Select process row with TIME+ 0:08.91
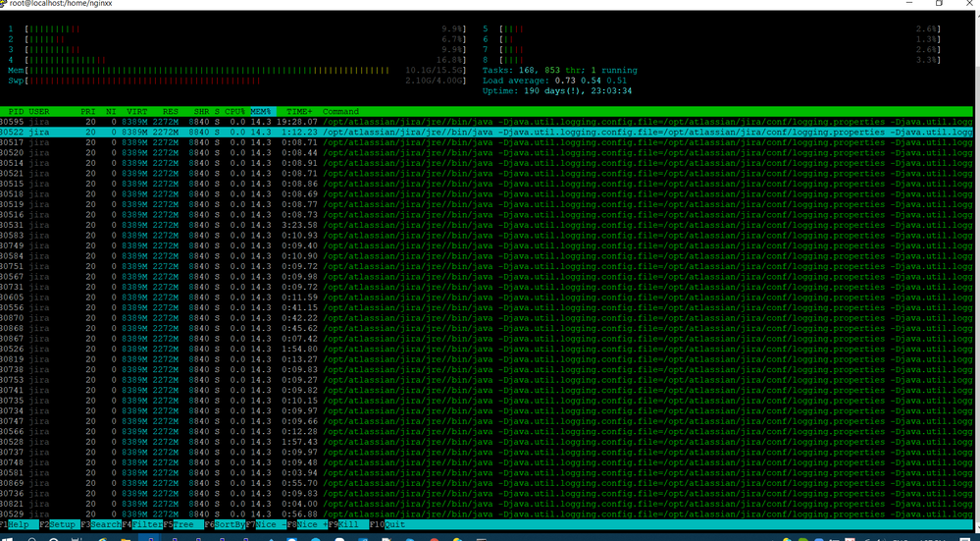 (487, 163)
